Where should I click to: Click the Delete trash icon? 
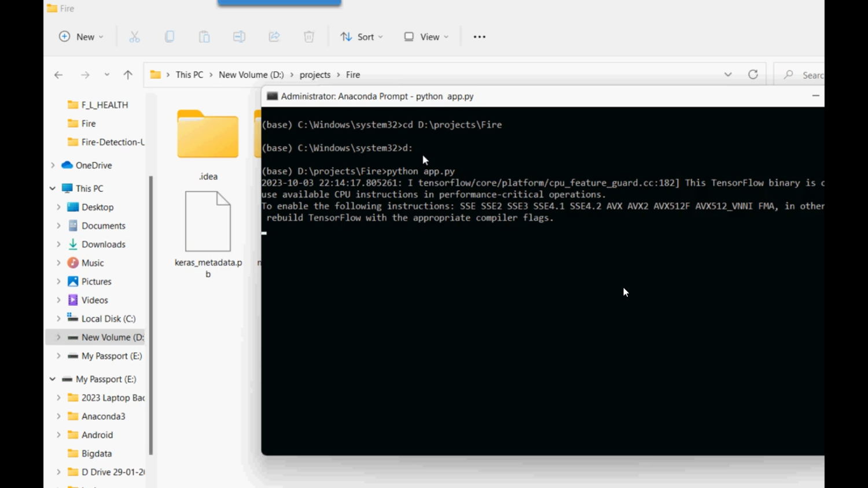coord(309,37)
